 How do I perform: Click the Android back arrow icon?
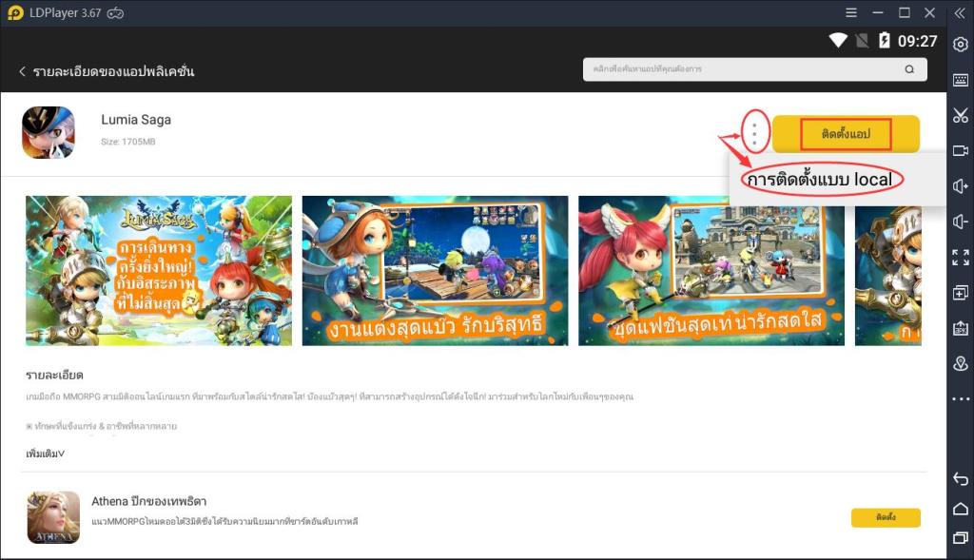[961, 478]
